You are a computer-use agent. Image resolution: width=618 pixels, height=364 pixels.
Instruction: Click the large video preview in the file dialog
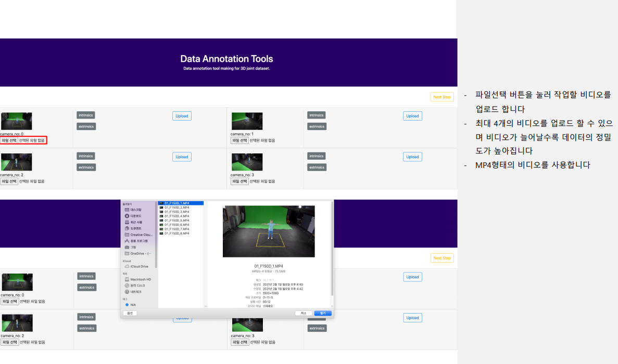[269, 231]
